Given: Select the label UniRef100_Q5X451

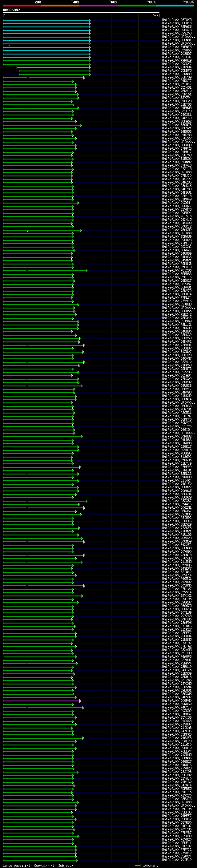Looking at the screenshot, I should pos(177,88).
